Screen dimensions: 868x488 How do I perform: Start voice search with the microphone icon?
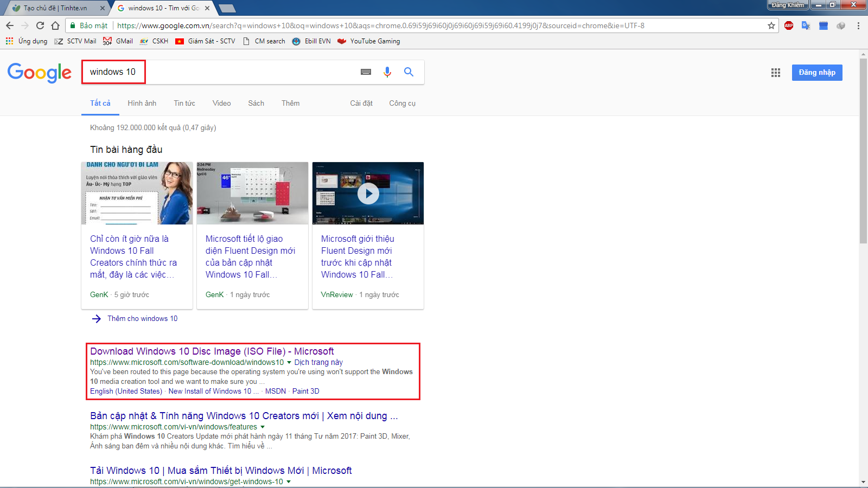[387, 72]
